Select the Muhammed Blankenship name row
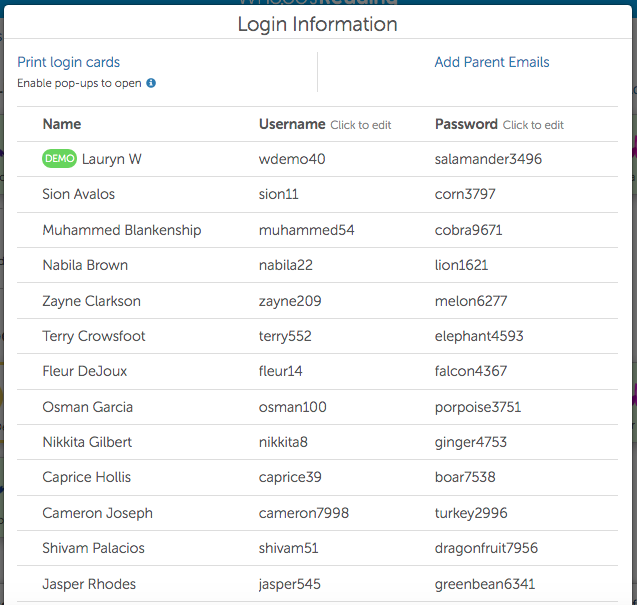Image resolution: width=637 pixels, height=605 pixels. (121, 230)
